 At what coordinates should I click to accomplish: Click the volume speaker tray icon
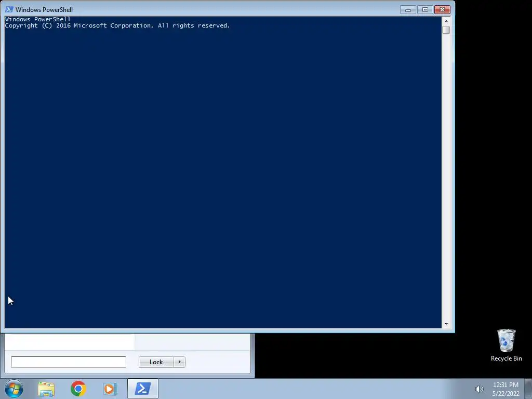(479, 389)
